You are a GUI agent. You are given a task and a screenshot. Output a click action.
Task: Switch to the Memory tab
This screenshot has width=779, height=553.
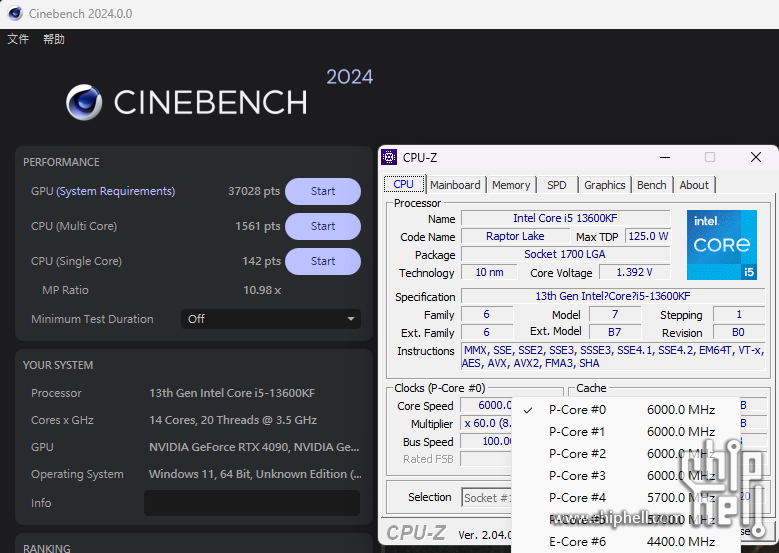point(511,185)
